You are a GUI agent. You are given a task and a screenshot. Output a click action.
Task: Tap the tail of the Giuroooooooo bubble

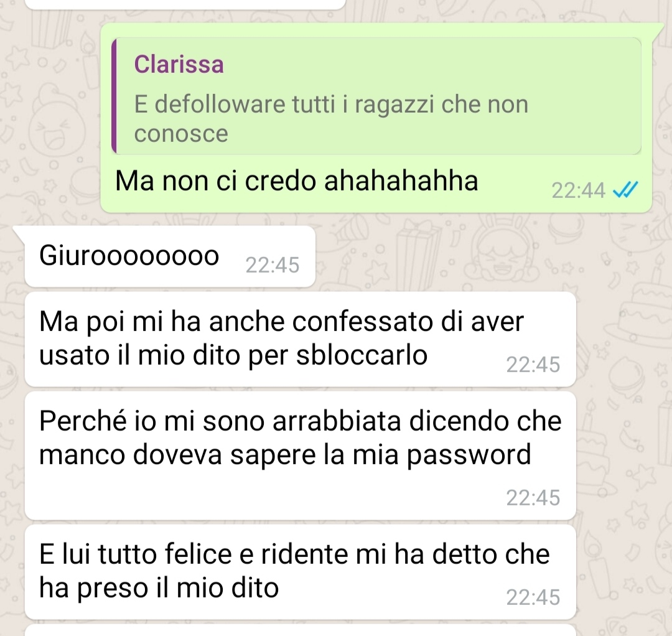pyautogui.click(x=19, y=232)
